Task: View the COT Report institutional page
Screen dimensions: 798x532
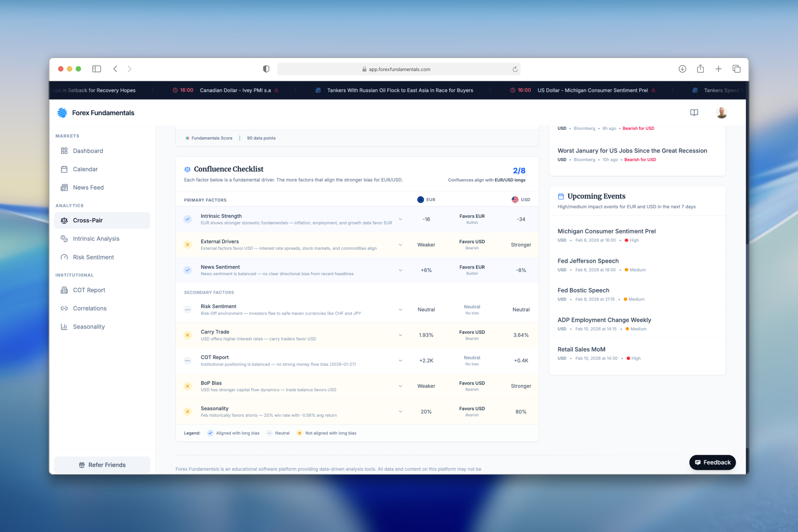Action: click(89, 290)
